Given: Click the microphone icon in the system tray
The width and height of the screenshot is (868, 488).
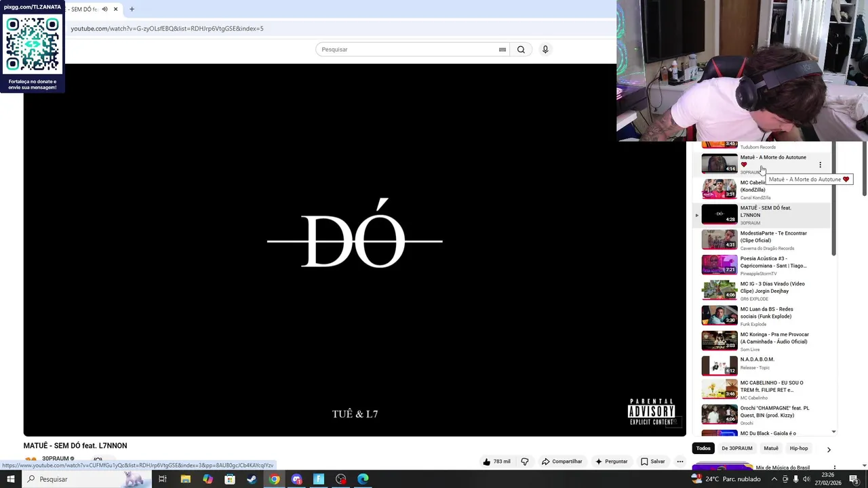Looking at the screenshot, I should [795, 479].
